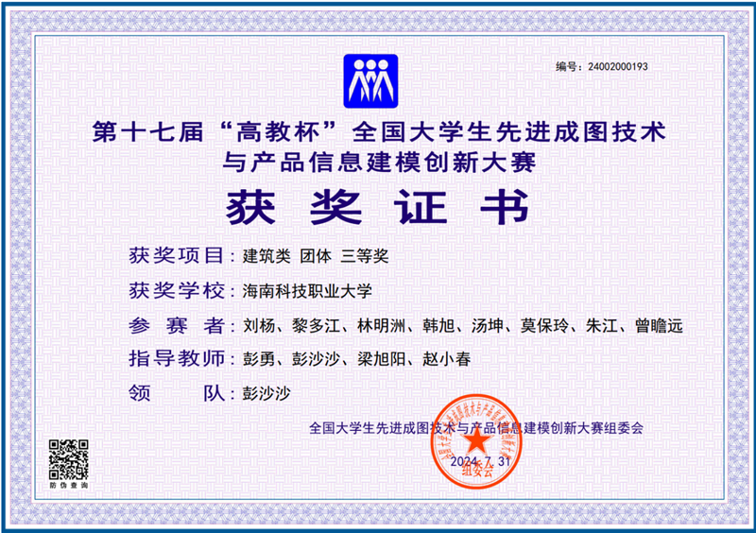Click the date '2024. 7. 31'
This screenshot has width=756, height=533.
[x=480, y=461]
